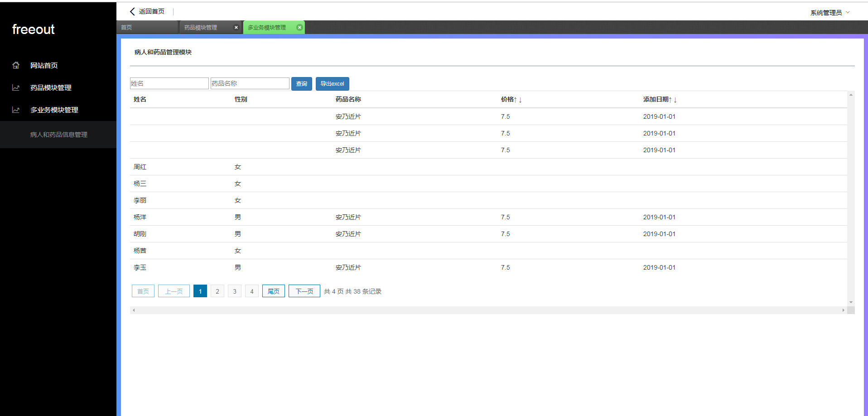Click the 首页 pagination button
The width and height of the screenshot is (868, 416).
point(143,291)
